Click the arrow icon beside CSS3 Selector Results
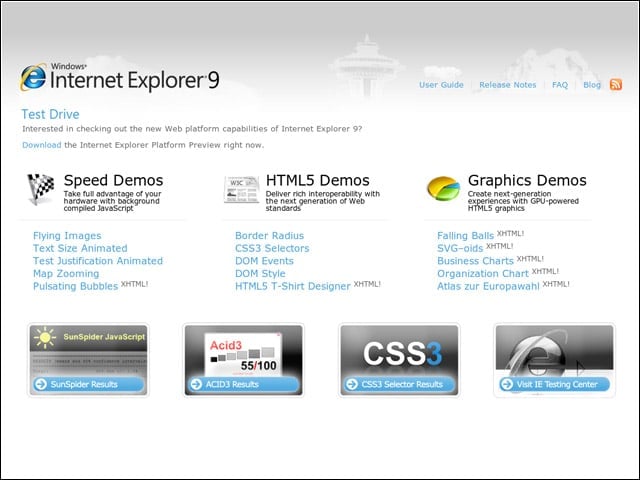This screenshot has width=640, height=480. pos(351,384)
